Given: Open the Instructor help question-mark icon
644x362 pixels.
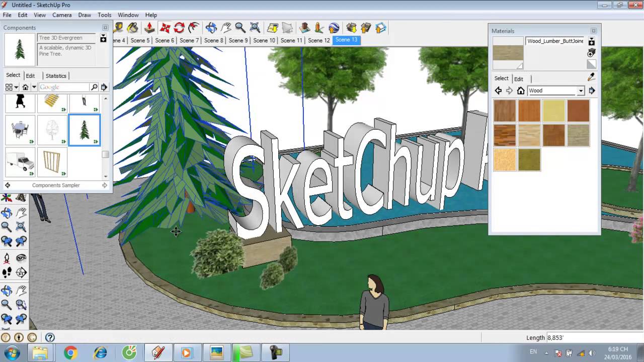Looking at the screenshot, I should pos(50,337).
